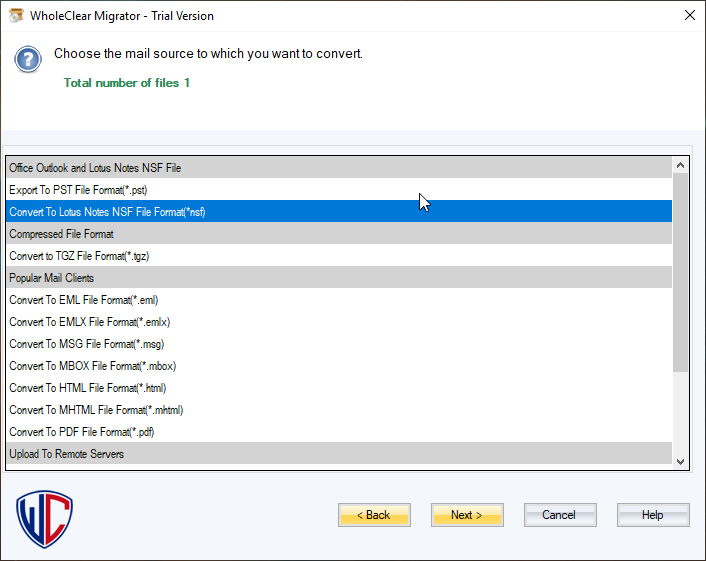The image size is (706, 561).
Task: Proceed with the Next button
Action: point(467,515)
